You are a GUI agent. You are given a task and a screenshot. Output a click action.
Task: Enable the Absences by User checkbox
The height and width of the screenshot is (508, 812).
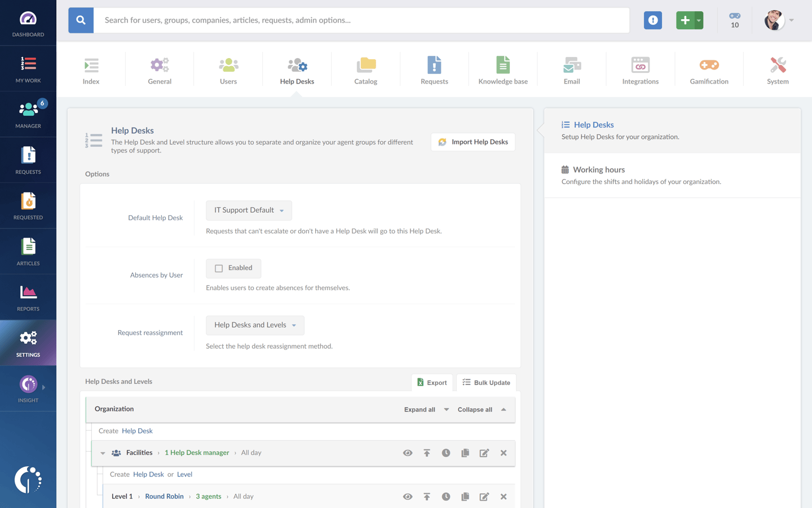point(218,268)
